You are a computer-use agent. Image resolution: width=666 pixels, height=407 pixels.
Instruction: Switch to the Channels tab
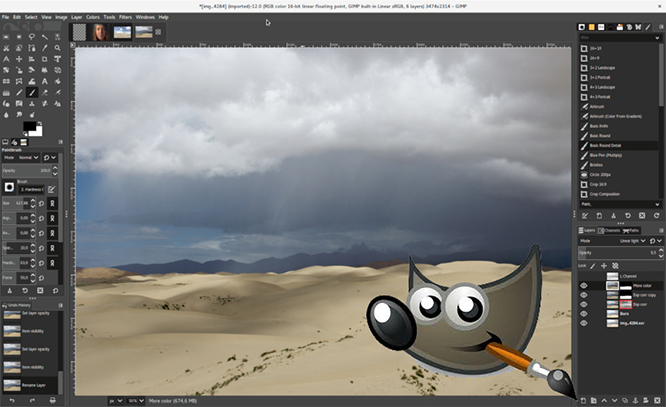pos(609,230)
